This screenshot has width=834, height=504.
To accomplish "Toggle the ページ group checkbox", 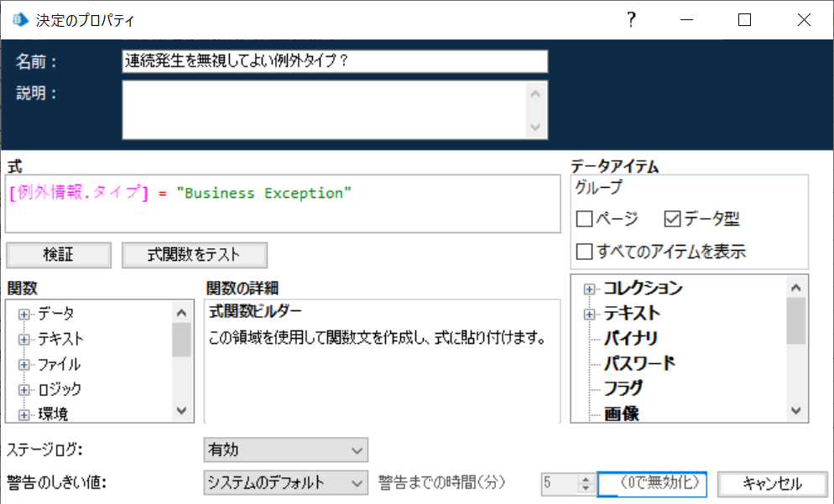I will [x=585, y=219].
